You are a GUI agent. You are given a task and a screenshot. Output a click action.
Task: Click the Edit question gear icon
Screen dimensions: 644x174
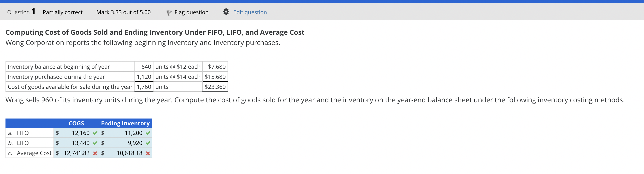click(226, 11)
